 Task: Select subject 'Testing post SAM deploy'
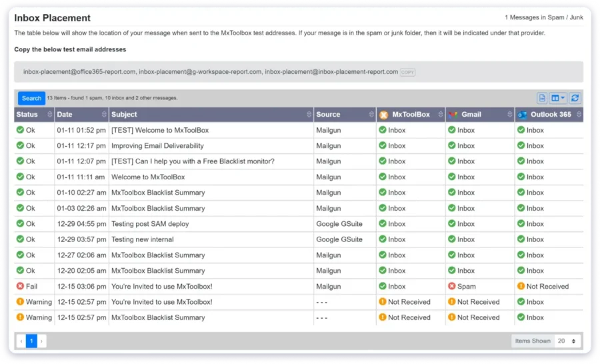click(150, 224)
